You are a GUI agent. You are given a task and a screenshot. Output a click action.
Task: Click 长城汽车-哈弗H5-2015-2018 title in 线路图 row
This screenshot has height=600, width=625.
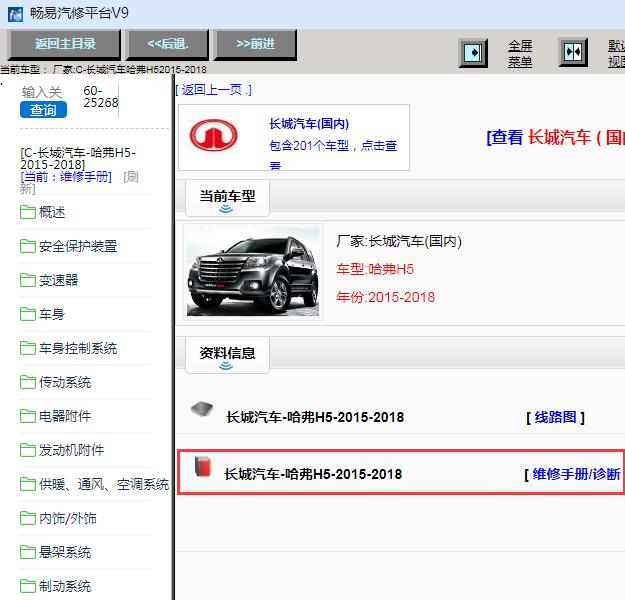tap(315, 417)
